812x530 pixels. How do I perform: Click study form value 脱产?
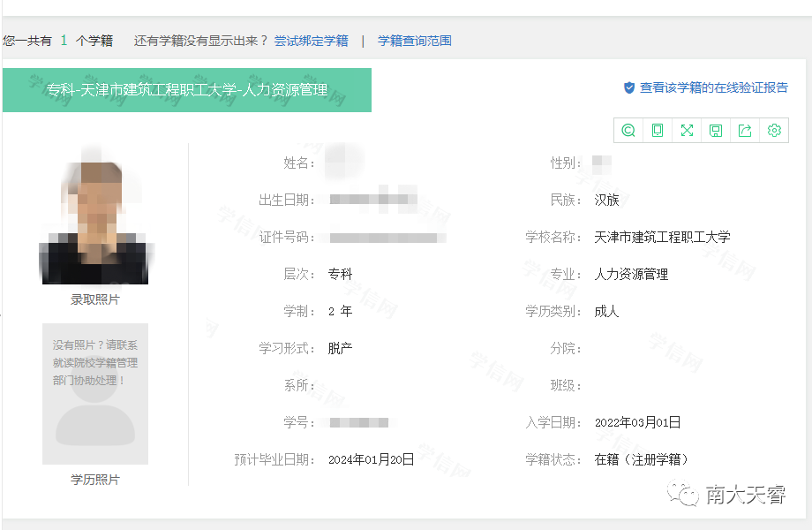tap(340, 348)
